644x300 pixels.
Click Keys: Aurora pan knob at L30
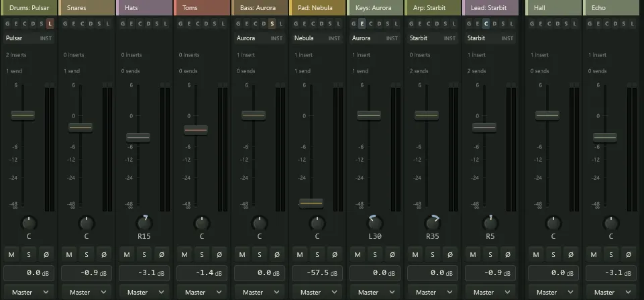(x=374, y=223)
